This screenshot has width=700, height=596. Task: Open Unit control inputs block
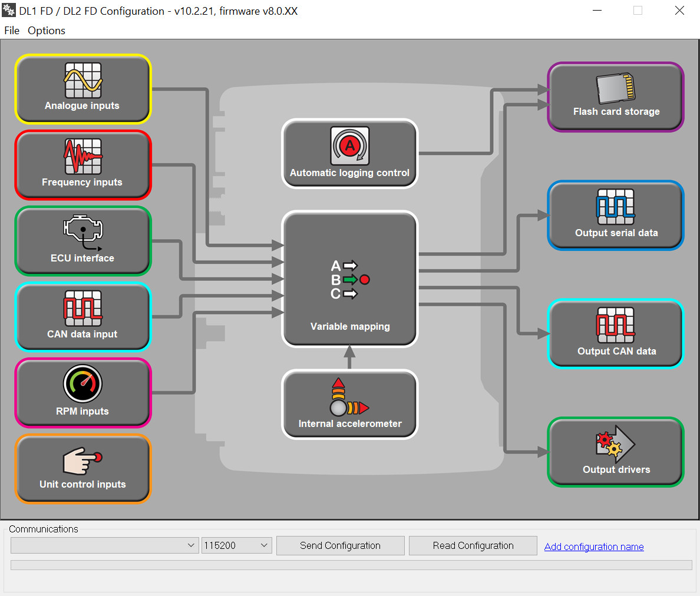coord(83,469)
